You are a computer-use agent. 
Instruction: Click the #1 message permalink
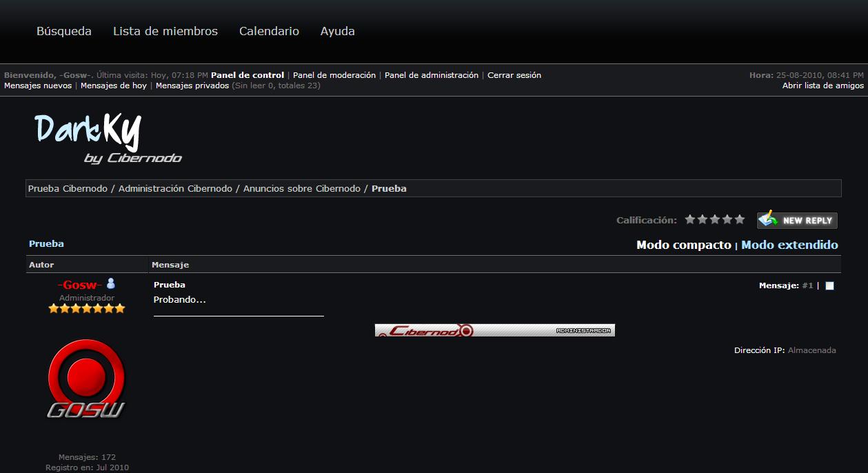(x=807, y=285)
